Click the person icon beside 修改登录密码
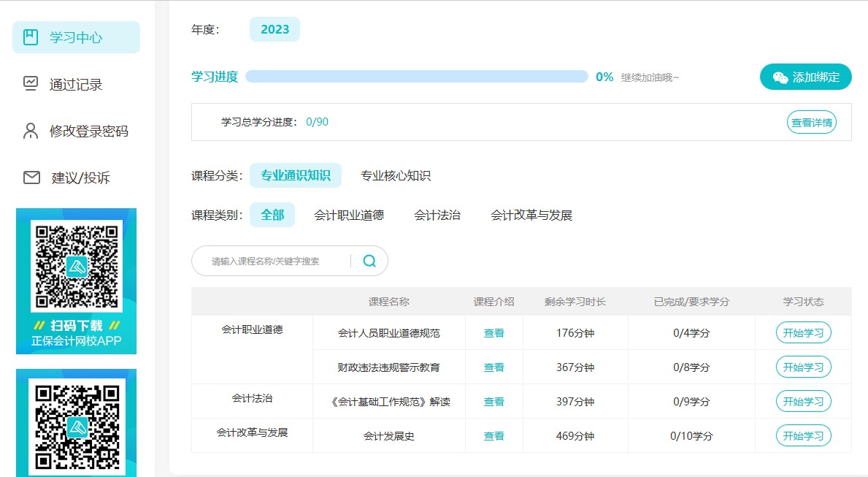This screenshot has width=868, height=477. click(x=30, y=131)
